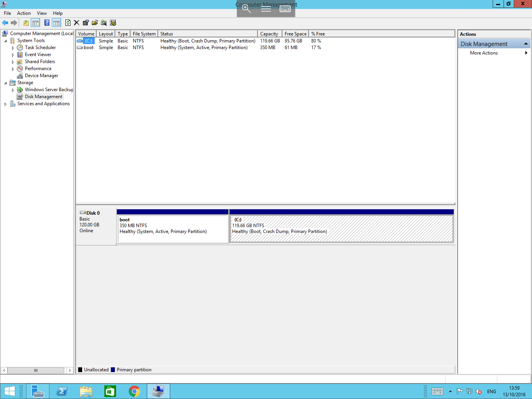Open Windows Store from taskbar
The width and height of the screenshot is (532, 399).
[110, 391]
